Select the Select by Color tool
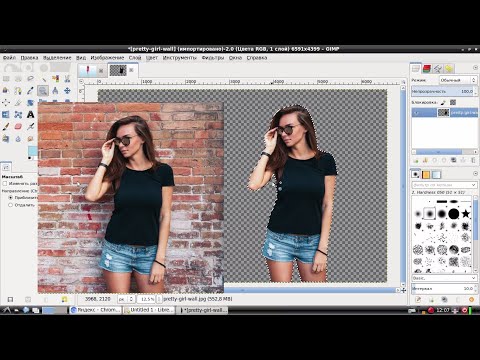This screenshot has height=360, width=480. pos(55,79)
